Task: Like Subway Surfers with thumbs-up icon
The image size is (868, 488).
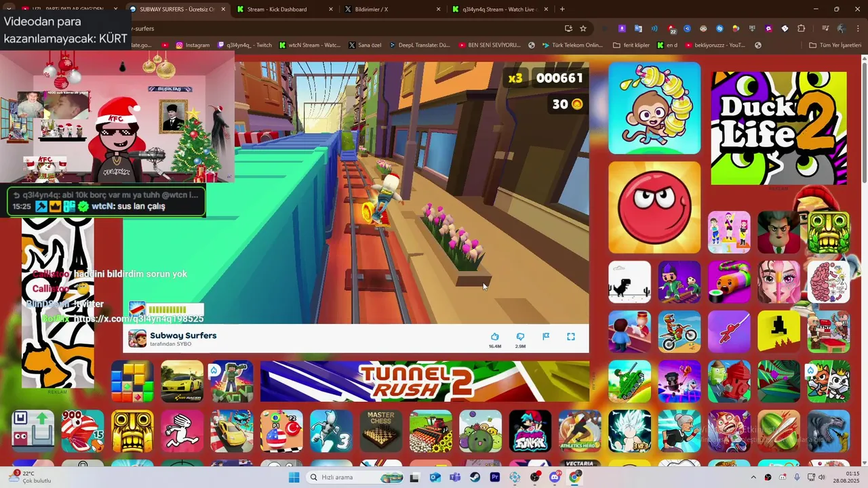Action: pyautogui.click(x=494, y=337)
